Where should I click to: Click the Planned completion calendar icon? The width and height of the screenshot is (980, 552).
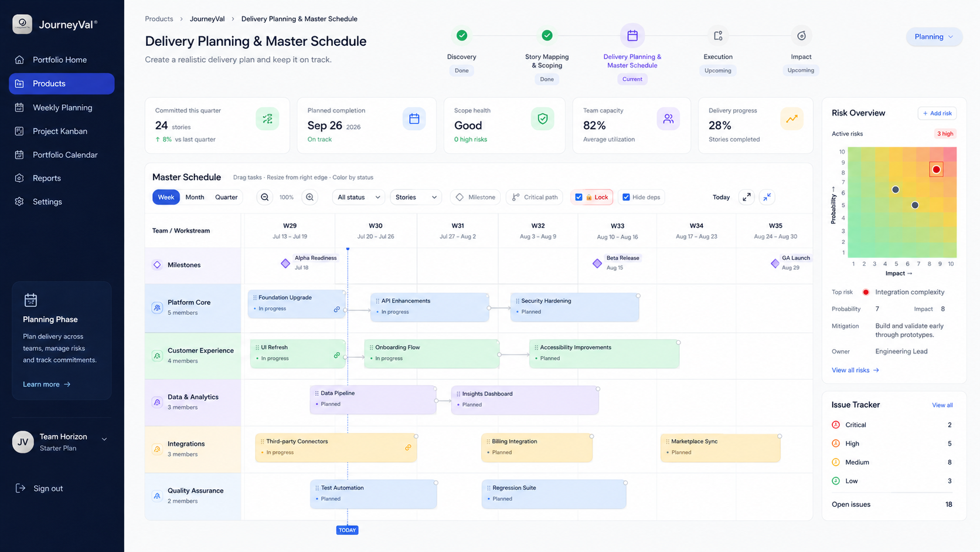coord(414,119)
